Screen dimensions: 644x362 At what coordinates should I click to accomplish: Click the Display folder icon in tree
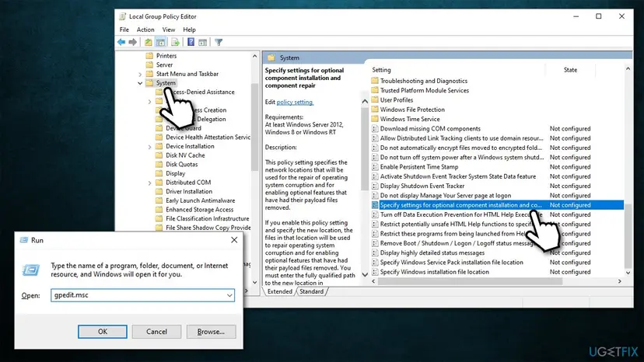159,172
